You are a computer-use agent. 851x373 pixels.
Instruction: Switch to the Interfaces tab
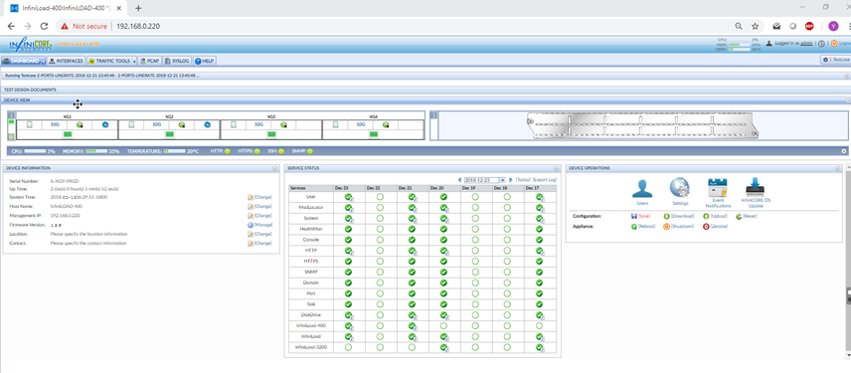tap(66, 61)
